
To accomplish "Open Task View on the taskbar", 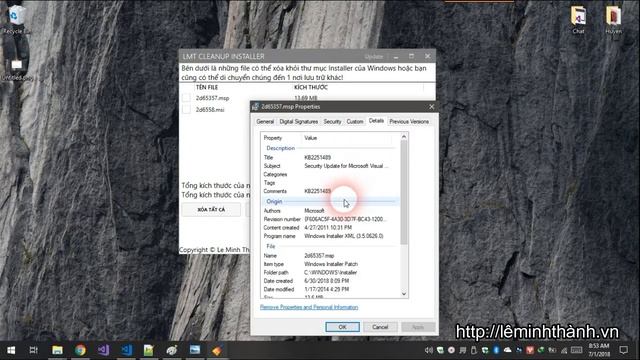I will click(33, 350).
